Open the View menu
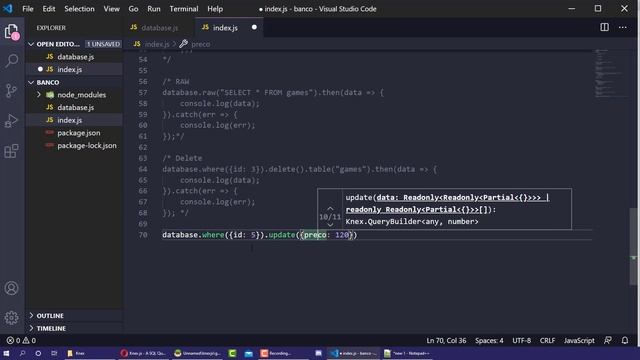 click(x=111, y=9)
